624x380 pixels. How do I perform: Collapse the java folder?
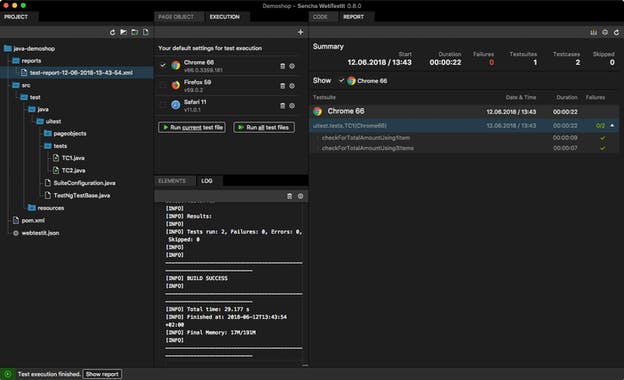pos(32,109)
